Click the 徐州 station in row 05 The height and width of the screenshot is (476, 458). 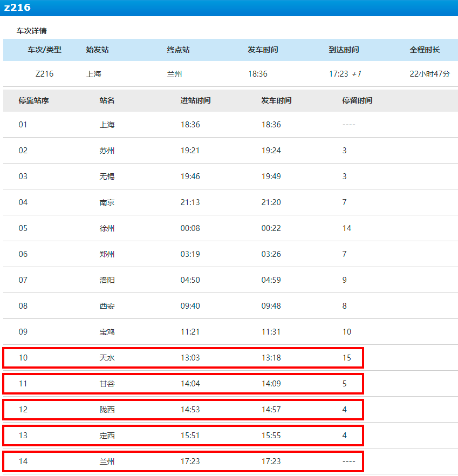107,228
